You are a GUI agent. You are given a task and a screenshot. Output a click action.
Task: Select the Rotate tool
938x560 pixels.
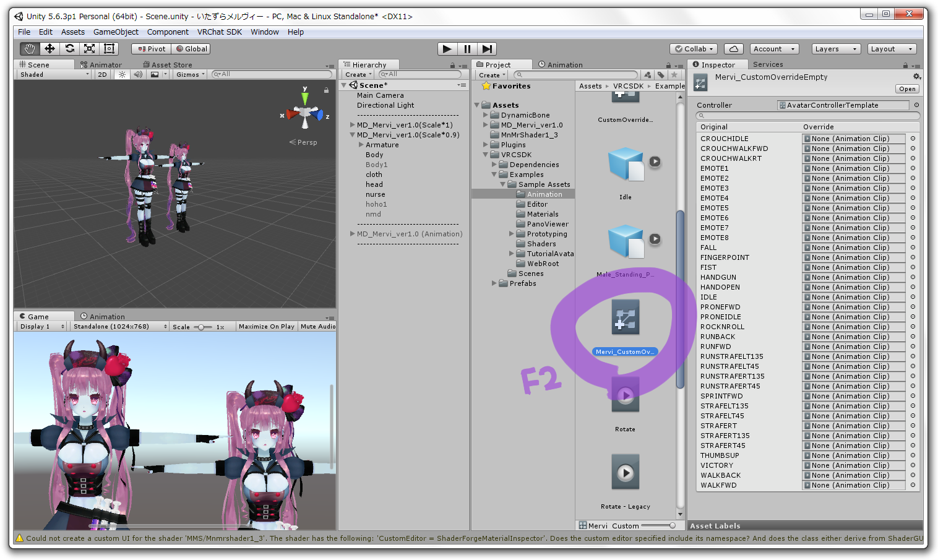point(69,49)
